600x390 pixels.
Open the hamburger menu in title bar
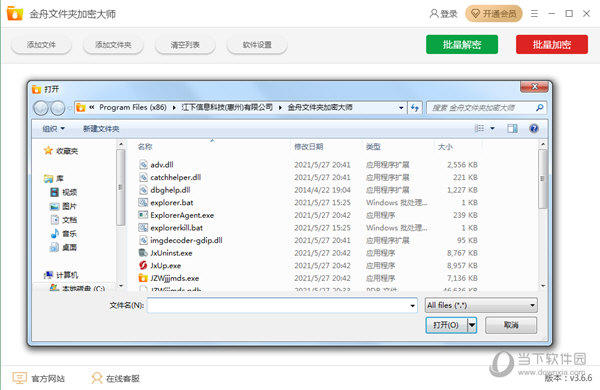click(535, 14)
